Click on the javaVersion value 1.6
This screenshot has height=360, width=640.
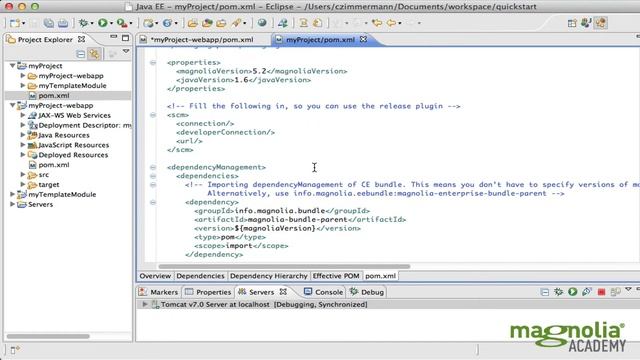coord(241,80)
